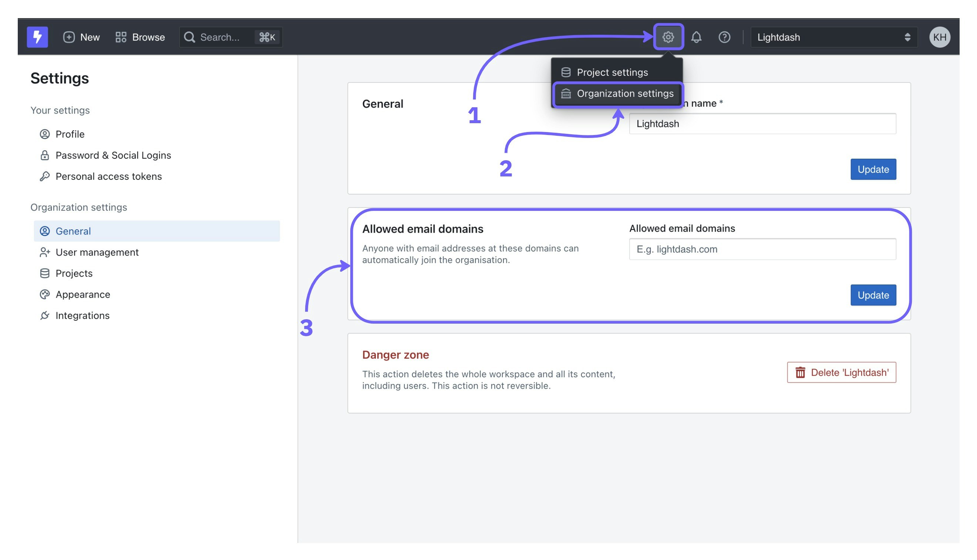Open User management settings
This screenshot has height=560, width=977.
point(97,252)
